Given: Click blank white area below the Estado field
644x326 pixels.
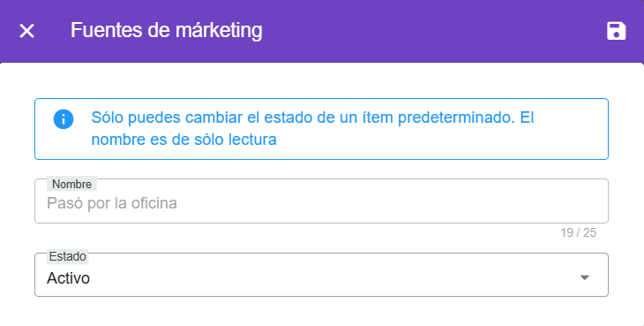Looking at the screenshot, I should (x=321, y=312).
